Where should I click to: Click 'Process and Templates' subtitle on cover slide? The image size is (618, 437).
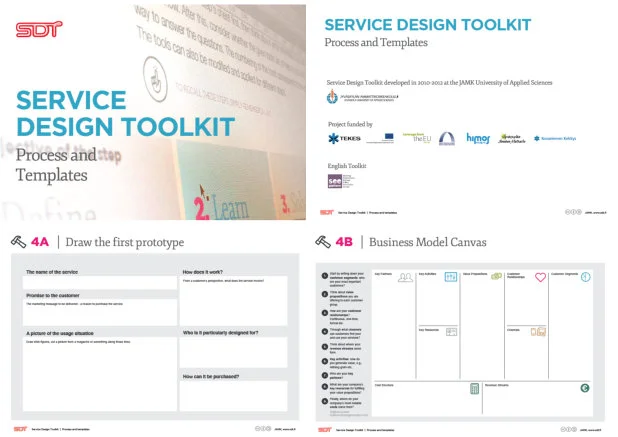click(56, 165)
